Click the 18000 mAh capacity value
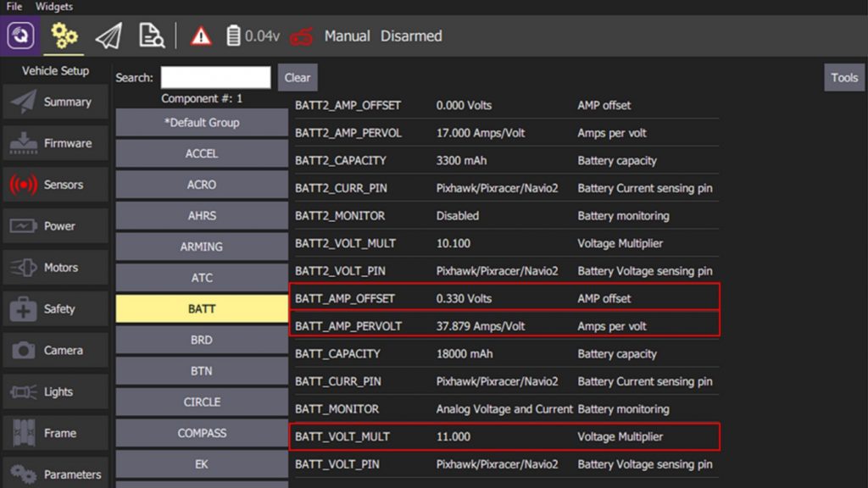 click(465, 354)
